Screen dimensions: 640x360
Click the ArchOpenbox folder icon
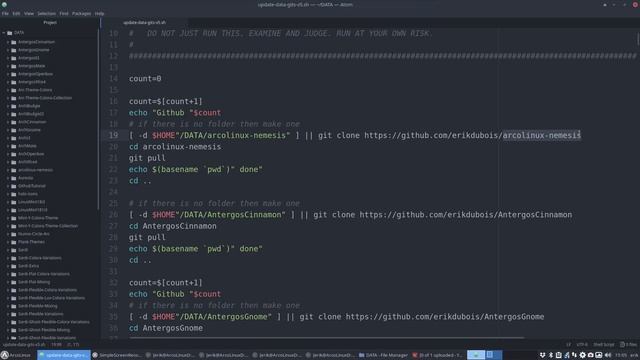[13, 154]
